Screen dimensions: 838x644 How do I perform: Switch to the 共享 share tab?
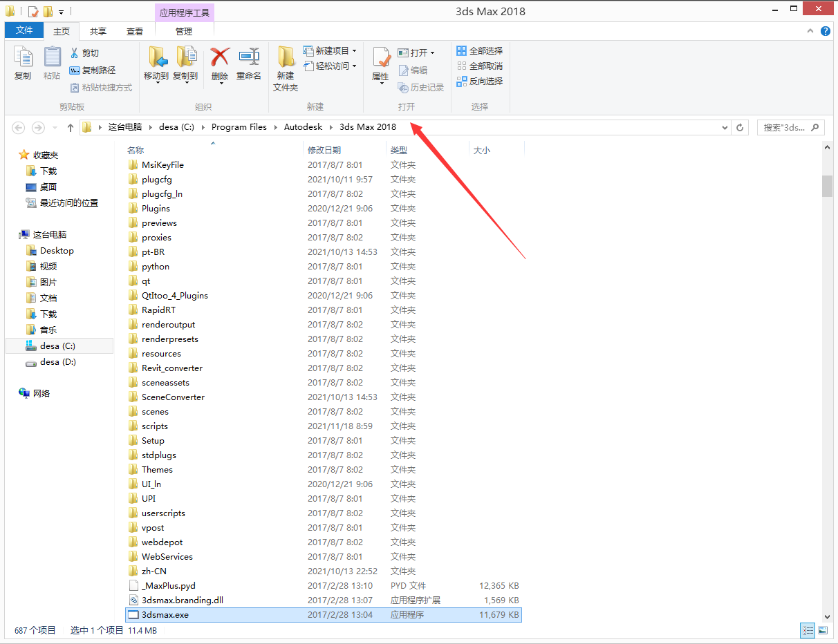point(98,31)
